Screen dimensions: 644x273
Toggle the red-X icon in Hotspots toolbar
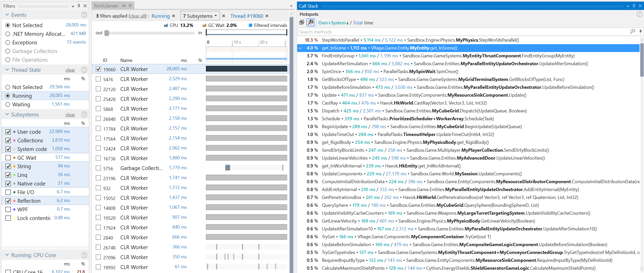tap(310, 23)
